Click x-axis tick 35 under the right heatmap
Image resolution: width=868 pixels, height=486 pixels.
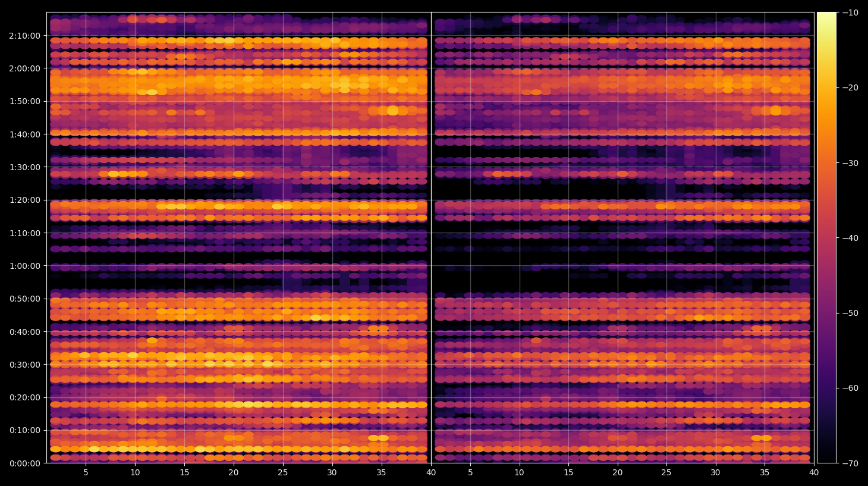coord(765,473)
